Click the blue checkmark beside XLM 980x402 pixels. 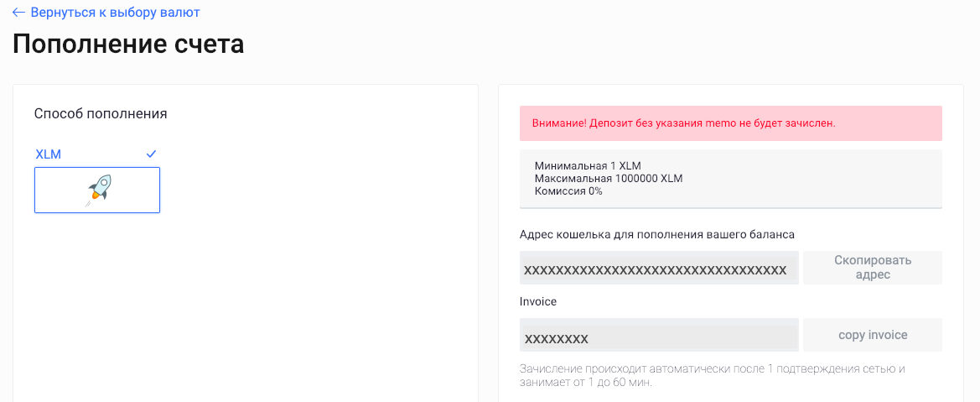[x=151, y=154]
